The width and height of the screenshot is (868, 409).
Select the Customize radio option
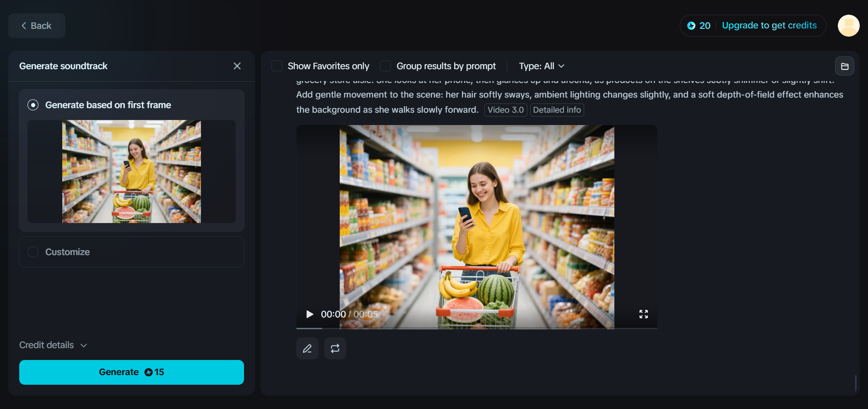pos(33,252)
